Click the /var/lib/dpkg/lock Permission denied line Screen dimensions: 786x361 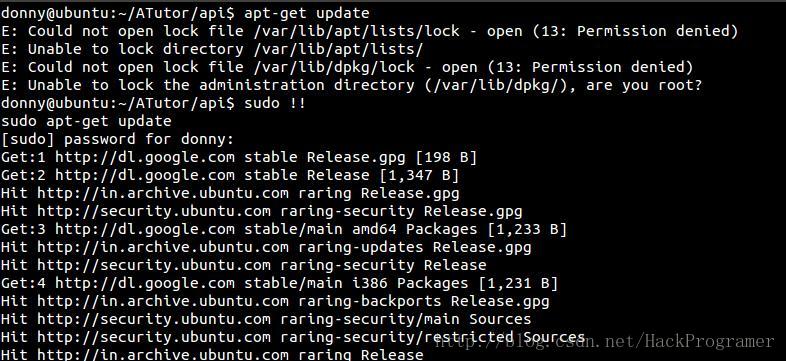(x=347, y=67)
